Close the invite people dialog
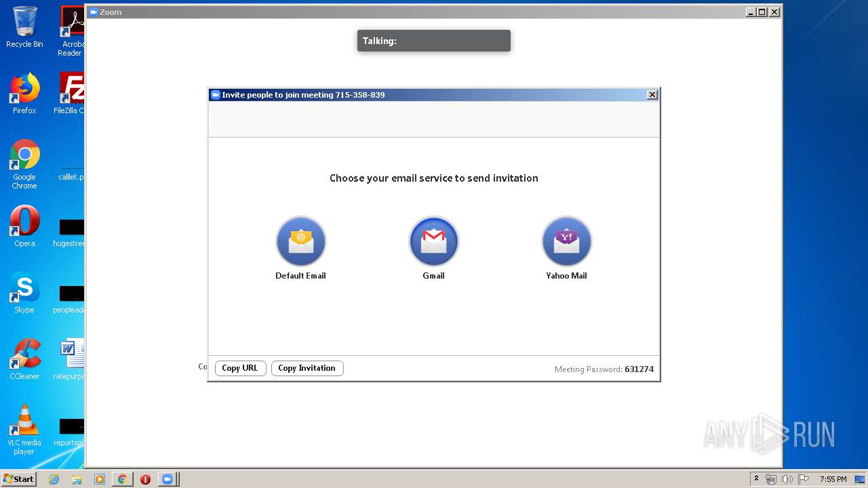 click(652, 95)
